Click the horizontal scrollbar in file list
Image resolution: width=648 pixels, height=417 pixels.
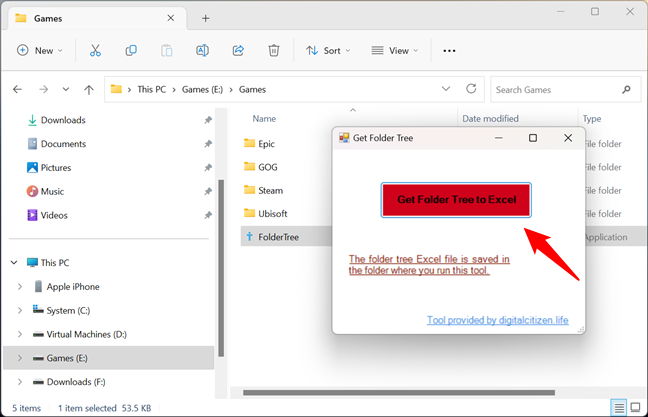coord(399,393)
